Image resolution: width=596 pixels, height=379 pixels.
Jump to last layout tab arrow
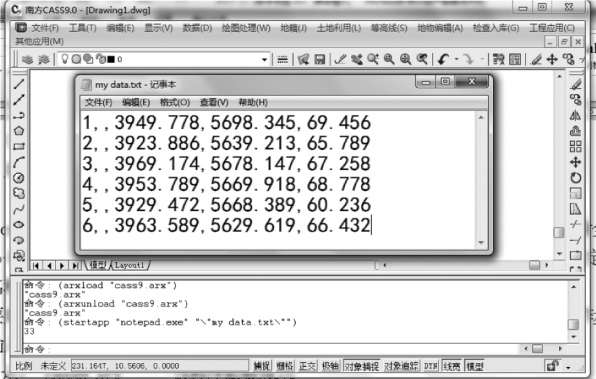pos(76,265)
